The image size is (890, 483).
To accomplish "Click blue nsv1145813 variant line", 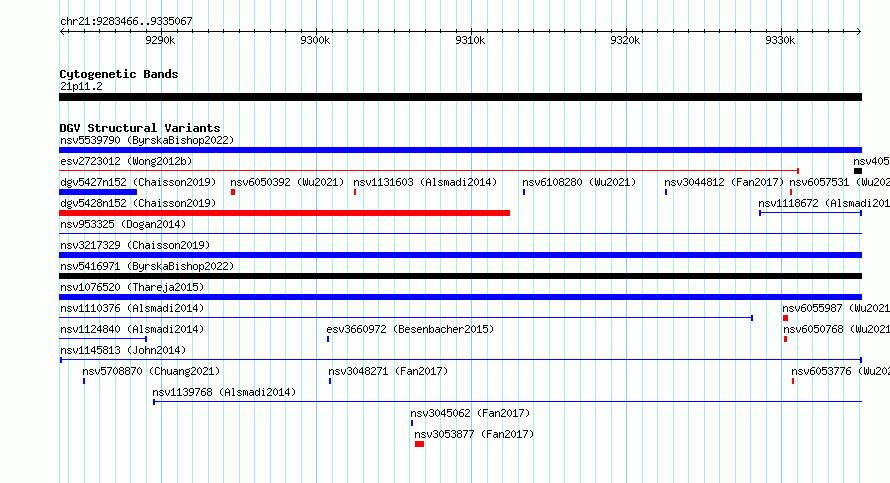I will 461,360.
